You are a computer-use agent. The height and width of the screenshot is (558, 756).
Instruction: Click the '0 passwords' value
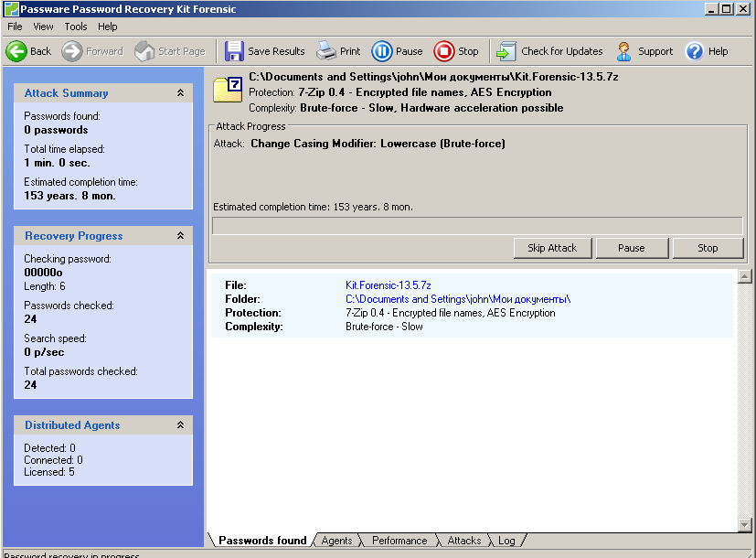56,130
